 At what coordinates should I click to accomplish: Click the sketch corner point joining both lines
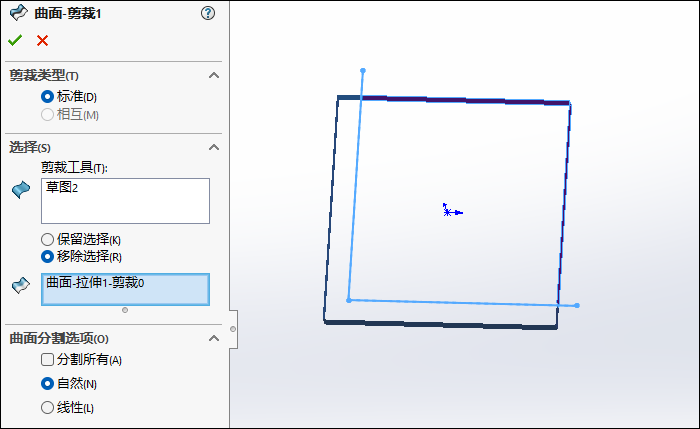349,300
